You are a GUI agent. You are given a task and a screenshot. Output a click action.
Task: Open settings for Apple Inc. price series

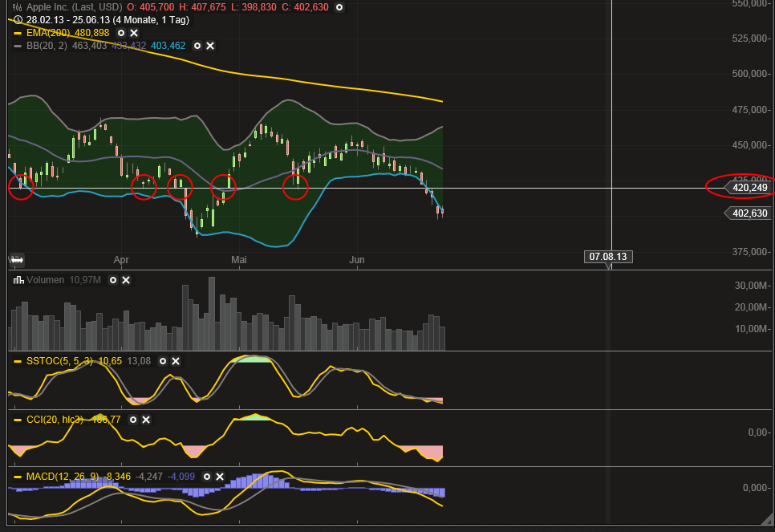(x=339, y=7)
